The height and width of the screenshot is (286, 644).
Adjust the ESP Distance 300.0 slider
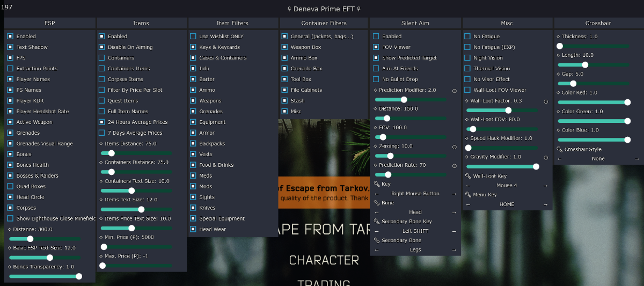point(45,239)
